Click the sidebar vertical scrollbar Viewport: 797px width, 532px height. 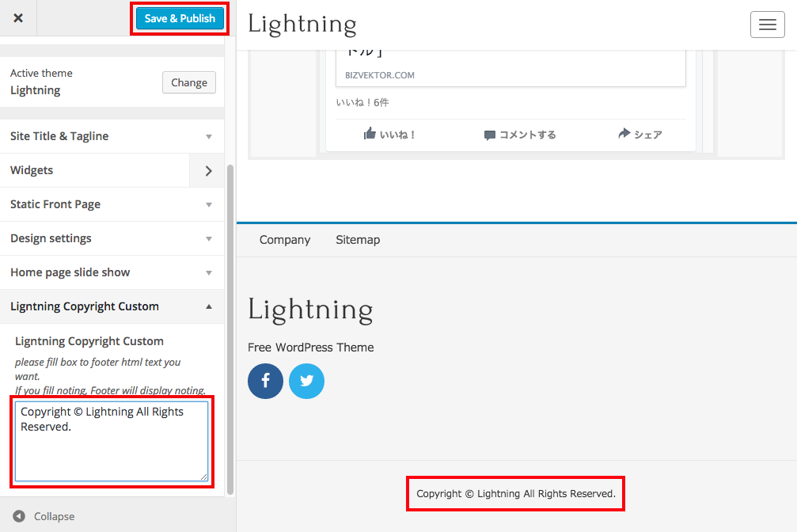230,329
